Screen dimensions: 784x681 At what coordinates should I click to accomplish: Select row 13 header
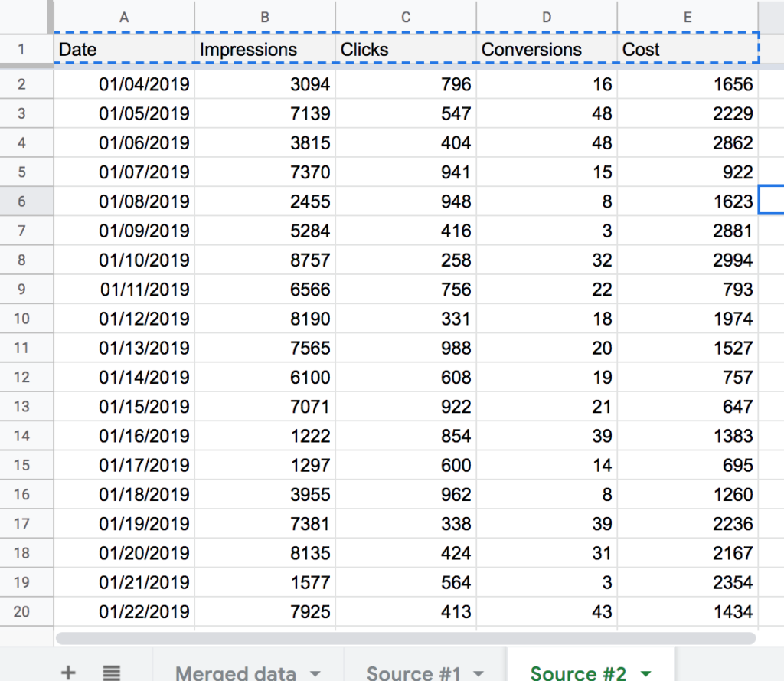click(21, 407)
